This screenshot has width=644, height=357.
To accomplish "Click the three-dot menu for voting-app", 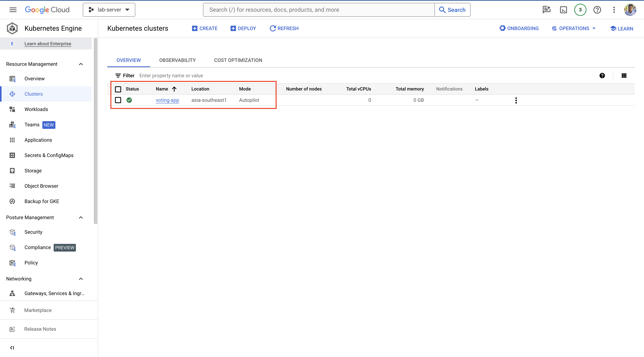I will point(516,100).
